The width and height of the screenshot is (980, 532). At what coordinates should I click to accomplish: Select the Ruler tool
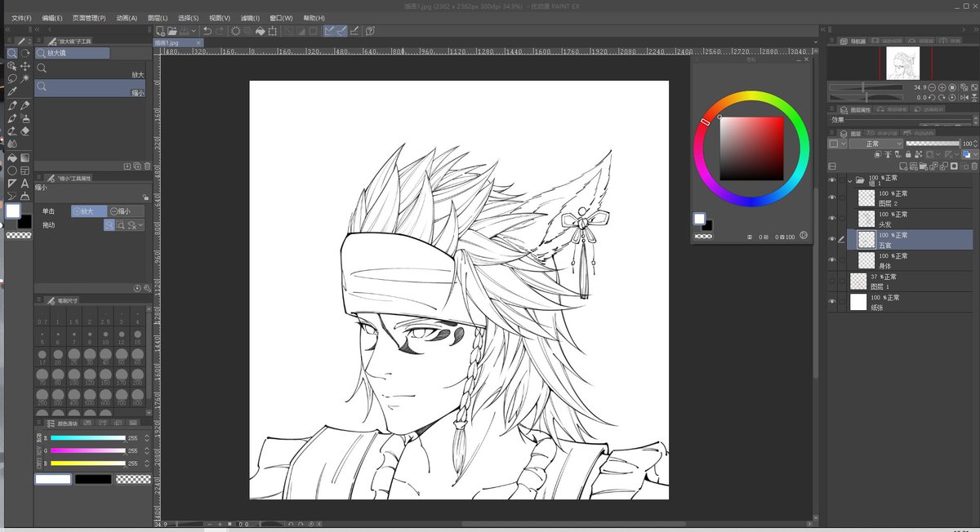[x=12, y=184]
